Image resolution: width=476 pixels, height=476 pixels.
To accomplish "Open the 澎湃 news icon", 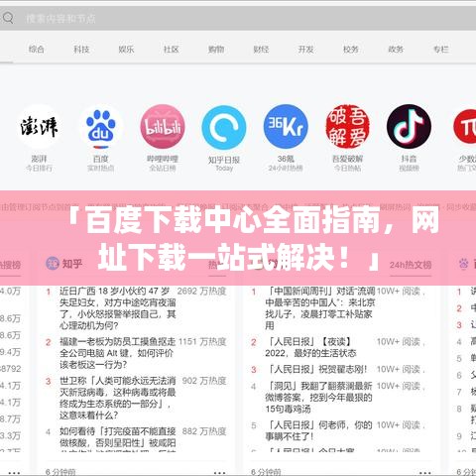I will pyautogui.click(x=39, y=127).
